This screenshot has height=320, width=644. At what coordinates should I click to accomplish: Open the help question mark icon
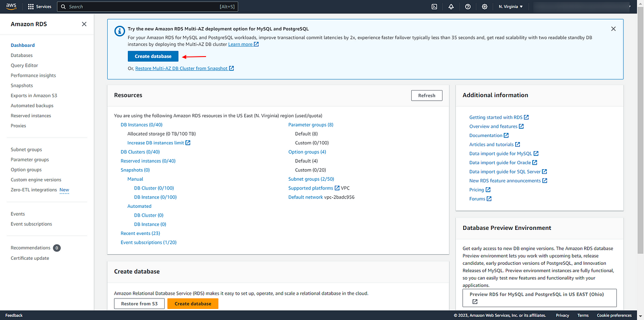pos(468,6)
